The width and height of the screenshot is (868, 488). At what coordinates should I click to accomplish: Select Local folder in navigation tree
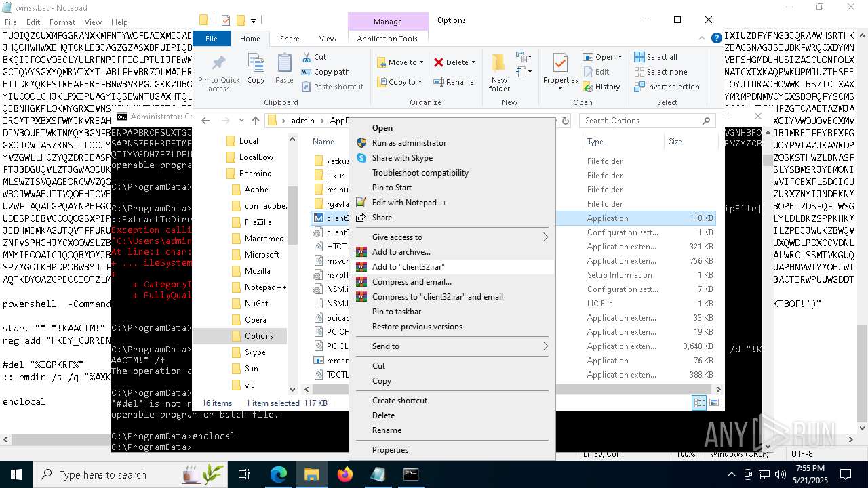[249, 141]
